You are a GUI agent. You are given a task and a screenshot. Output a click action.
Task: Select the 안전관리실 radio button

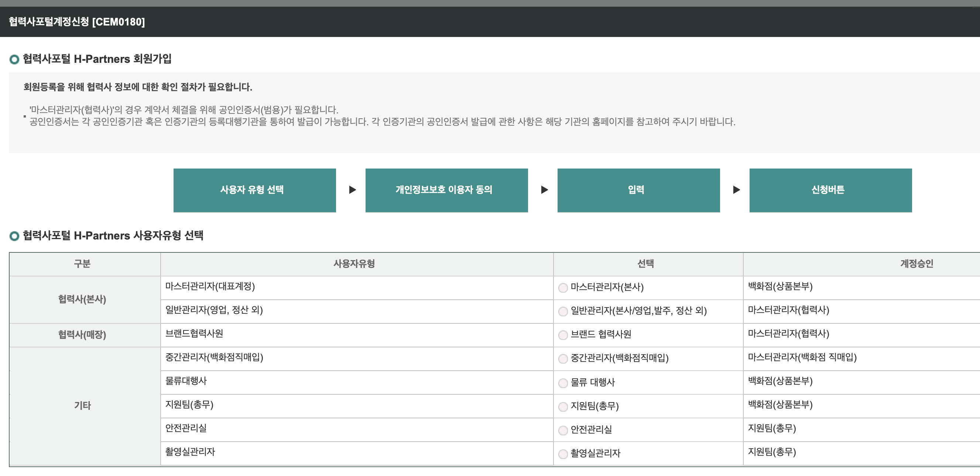point(563,431)
